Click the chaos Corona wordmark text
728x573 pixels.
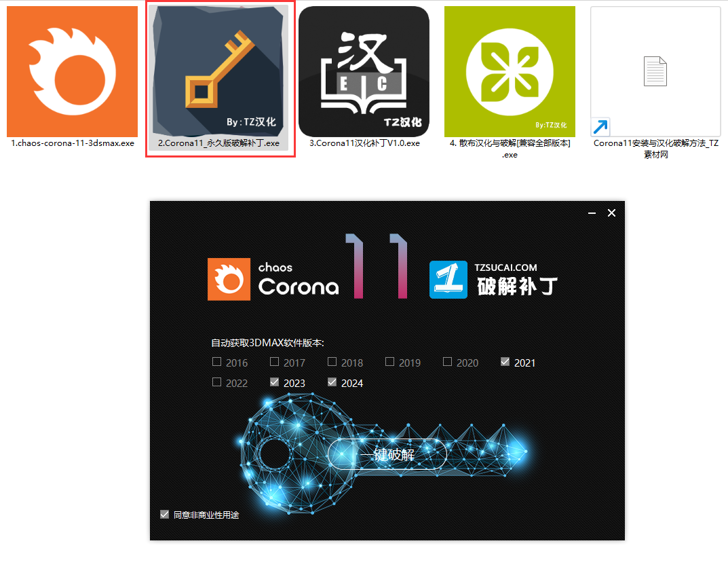pyautogui.click(x=299, y=280)
